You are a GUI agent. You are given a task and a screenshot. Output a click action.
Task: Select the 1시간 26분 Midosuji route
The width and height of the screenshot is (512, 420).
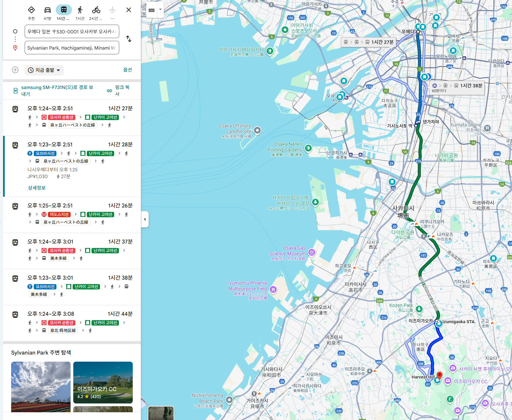72,215
